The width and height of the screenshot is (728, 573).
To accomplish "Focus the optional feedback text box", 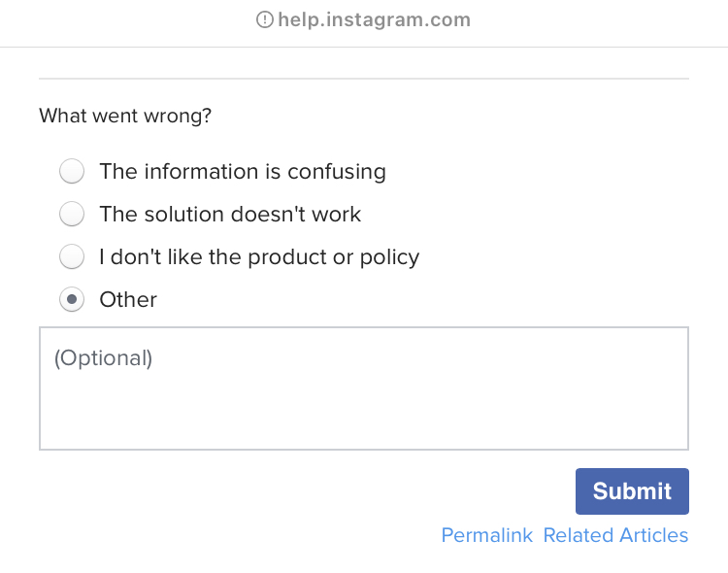I will (x=364, y=388).
